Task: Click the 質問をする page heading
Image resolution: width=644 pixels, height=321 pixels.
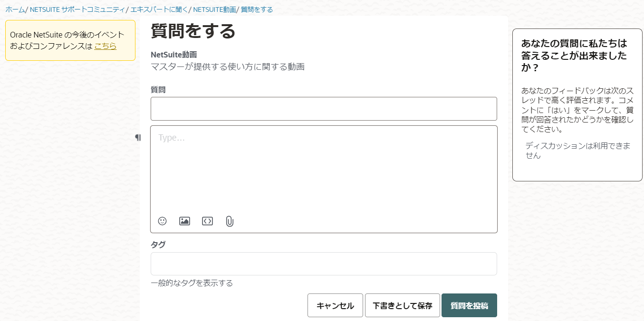Action: pos(193,31)
